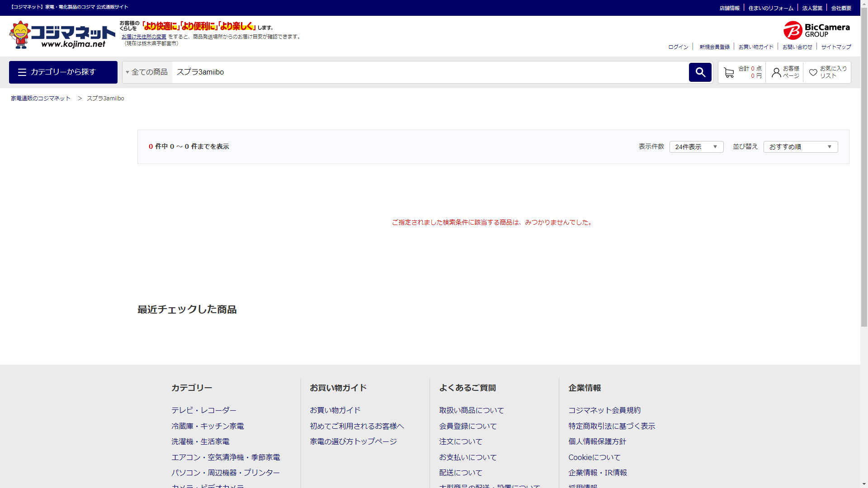Click the ログイン link
The height and width of the screenshot is (488, 868).
[678, 47]
